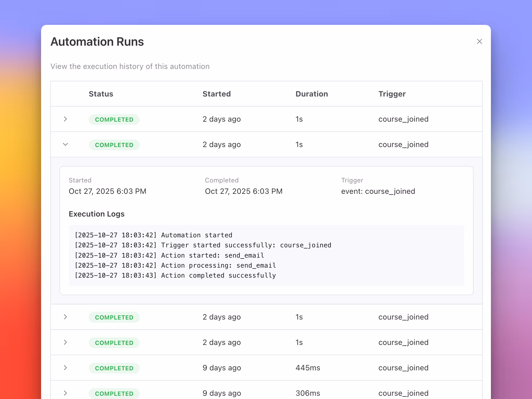Click the Execution Logs heading

click(97, 214)
